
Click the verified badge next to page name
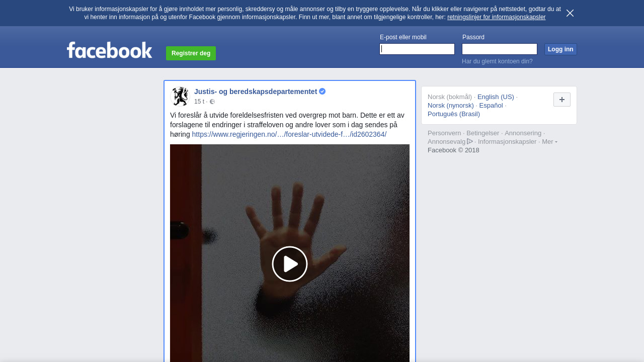pos(322,92)
